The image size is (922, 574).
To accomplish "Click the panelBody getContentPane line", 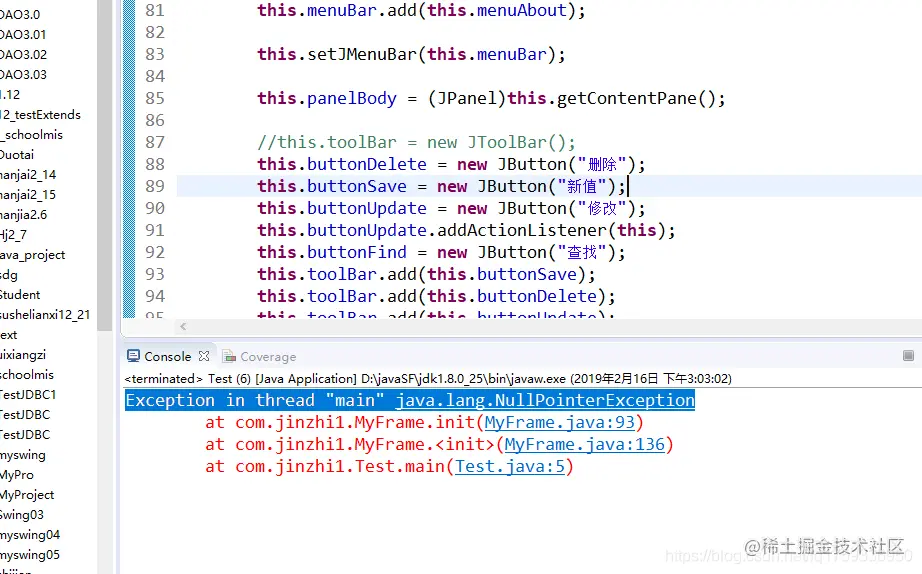I will click(491, 98).
